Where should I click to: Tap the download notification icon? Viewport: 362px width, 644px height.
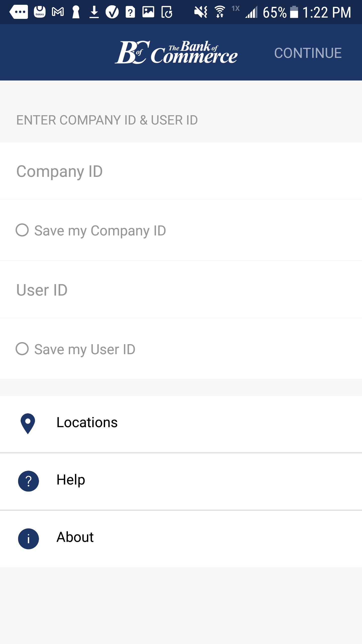click(x=94, y=12)
